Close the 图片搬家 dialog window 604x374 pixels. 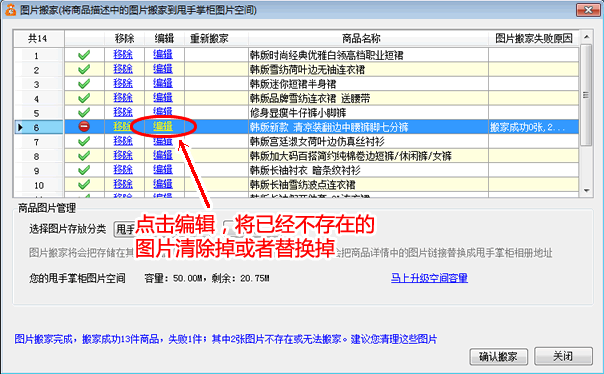(588, 10)
